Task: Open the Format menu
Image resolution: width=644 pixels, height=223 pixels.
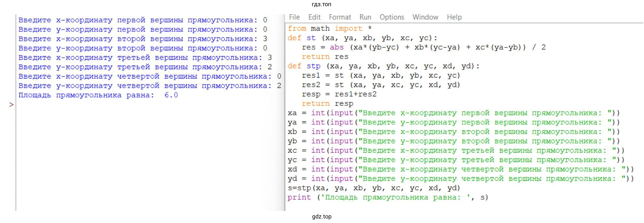Action: click(x=340, y=17)
